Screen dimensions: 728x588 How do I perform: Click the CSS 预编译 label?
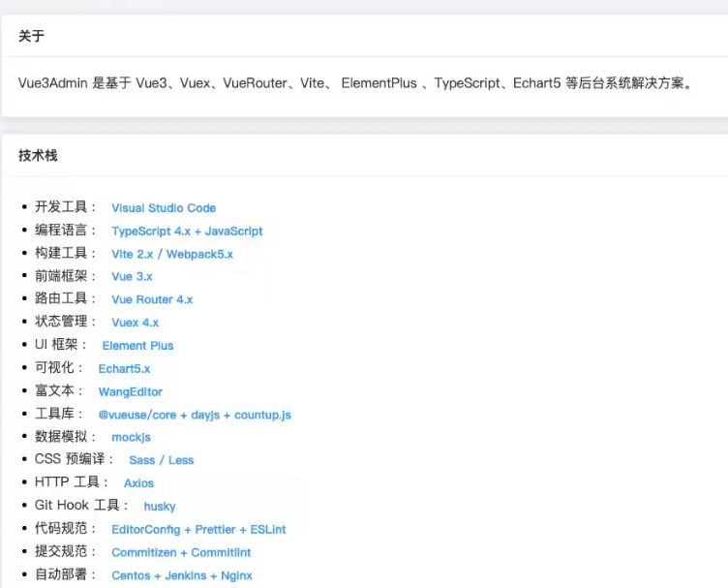click(x=74, y=459)
